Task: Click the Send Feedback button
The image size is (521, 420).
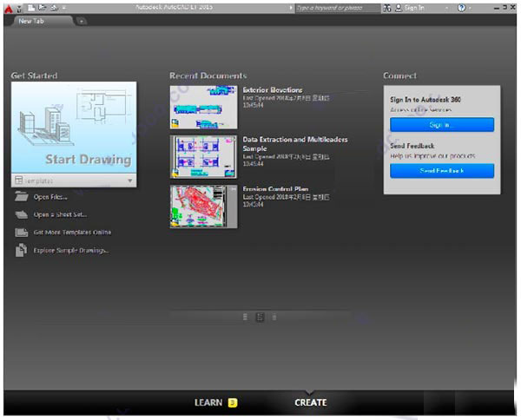Action: tap(442, 171)
